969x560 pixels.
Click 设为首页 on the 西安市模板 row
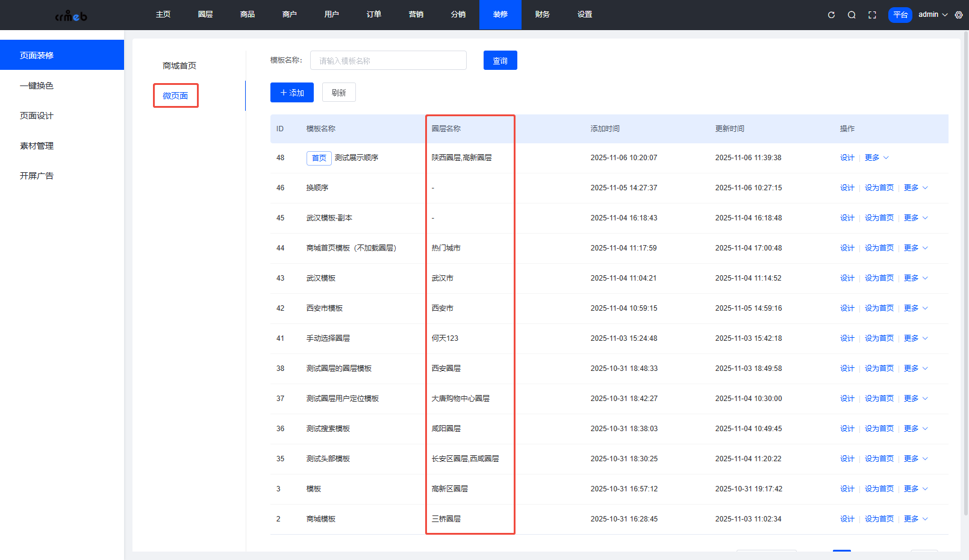click(x=879, y=308)
